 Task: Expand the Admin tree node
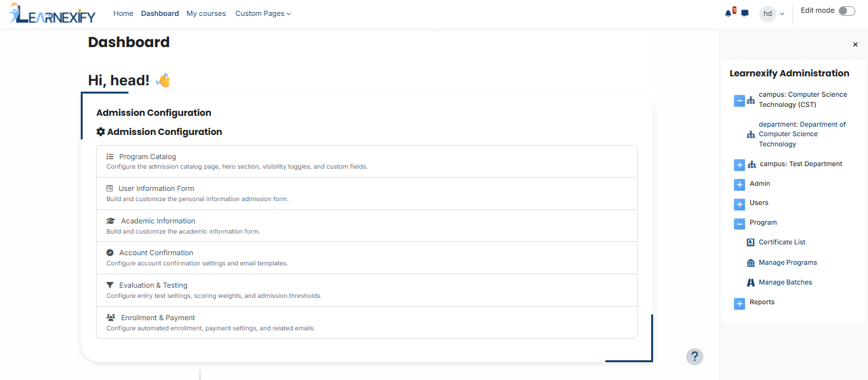(x=740, y=185)
